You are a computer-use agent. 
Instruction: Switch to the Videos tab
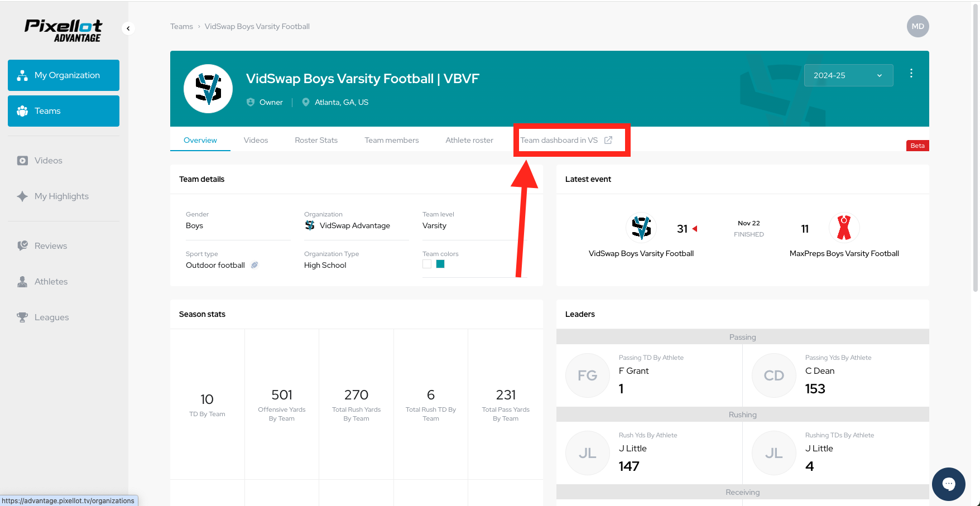[x=256, y=140]
